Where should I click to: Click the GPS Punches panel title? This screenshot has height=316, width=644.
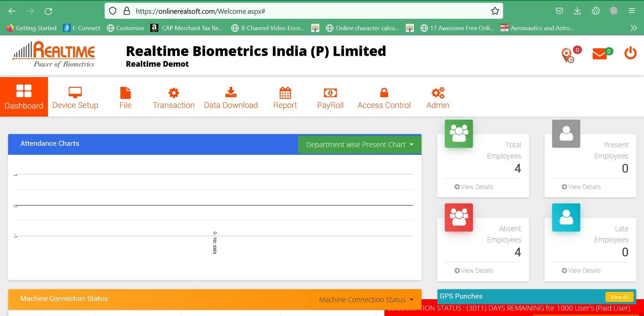(x=461, y=296)
